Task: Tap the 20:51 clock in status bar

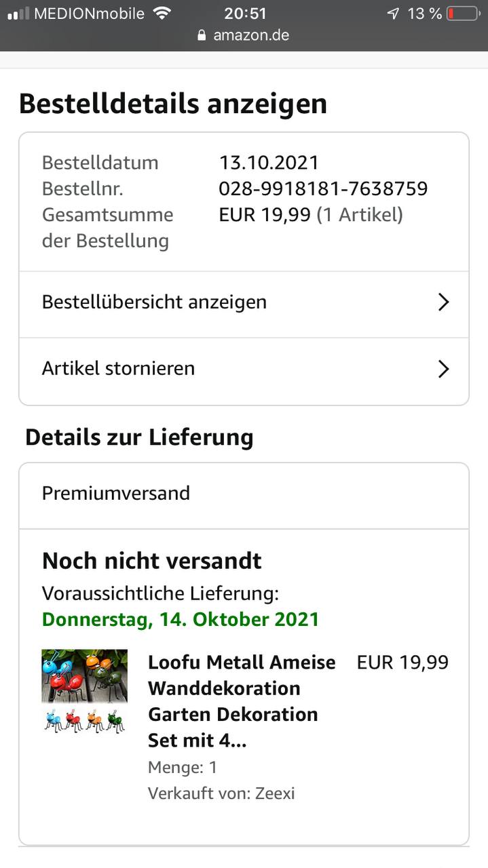Action: click(245, 14)
